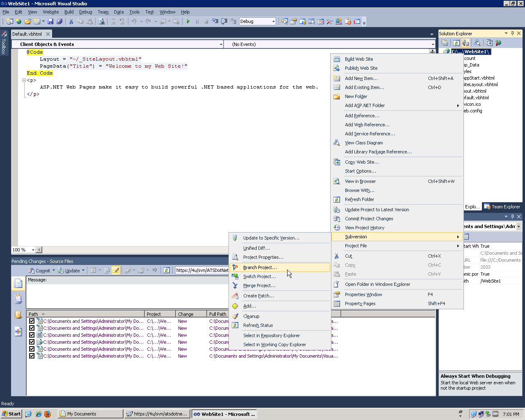Screen dimensions: 525x420
Task: Choose Commit Project Changes in context menu
Action: (369, 219)
